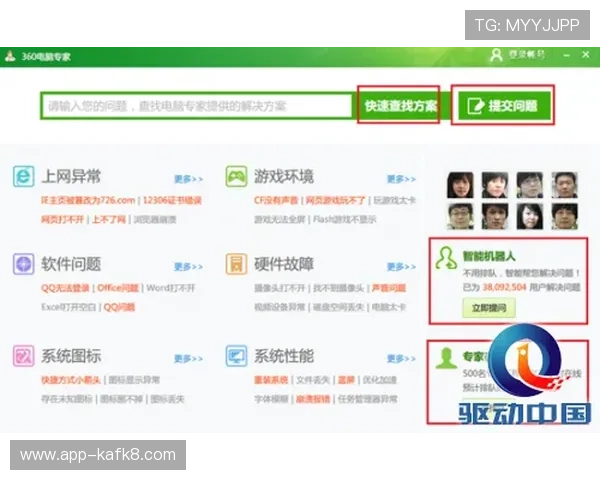Open the IE主页被篡改为726.com link
Image resolution: width=600 pixels, height=480 pixels.
pyautogui.click(x=88, y=200)
